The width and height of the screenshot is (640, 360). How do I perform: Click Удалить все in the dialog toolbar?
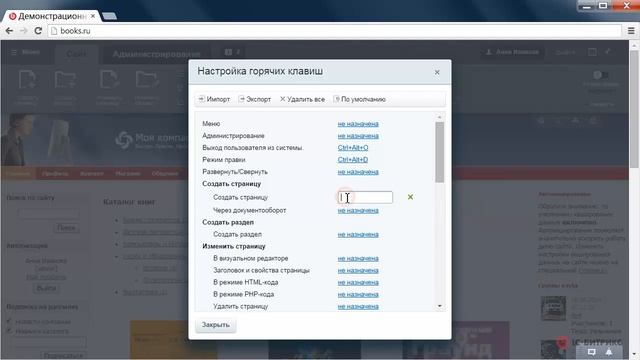[302, 99]
